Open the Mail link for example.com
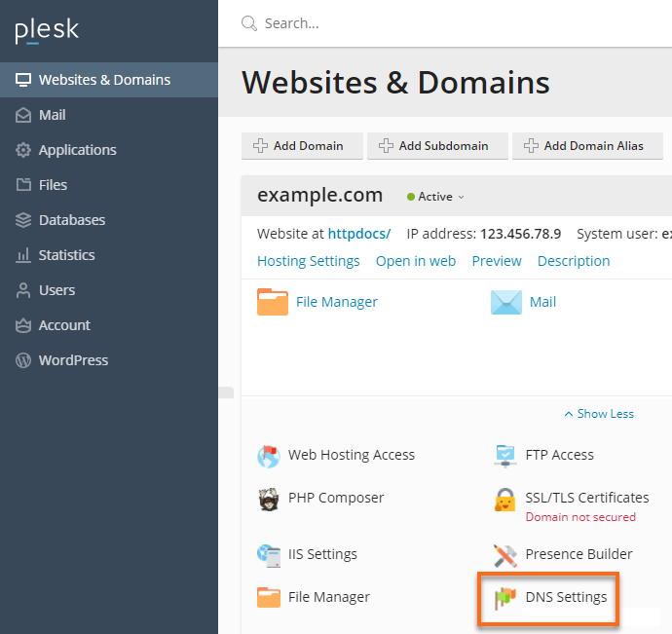The image size is (672, 634). (543, 302)
